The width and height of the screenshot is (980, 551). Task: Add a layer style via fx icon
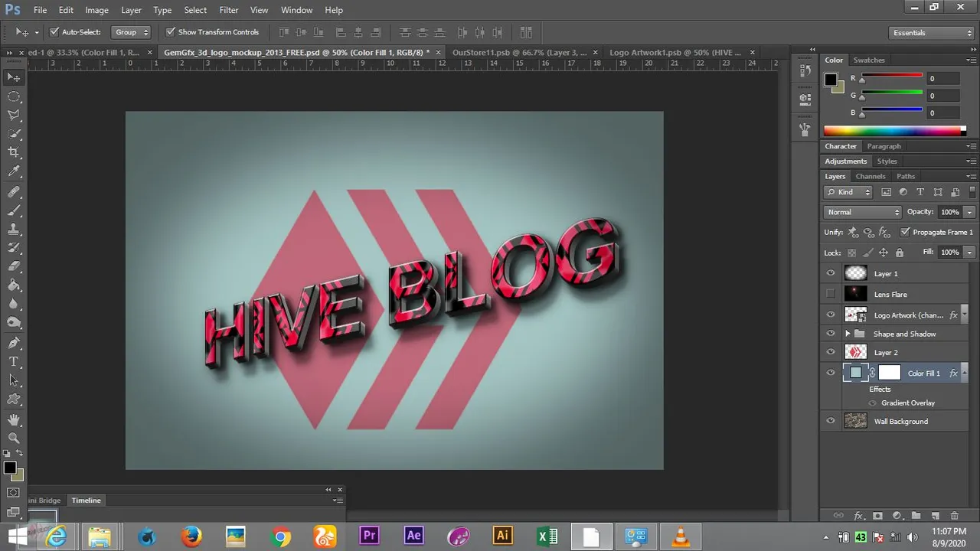click(x=859, y=516)
